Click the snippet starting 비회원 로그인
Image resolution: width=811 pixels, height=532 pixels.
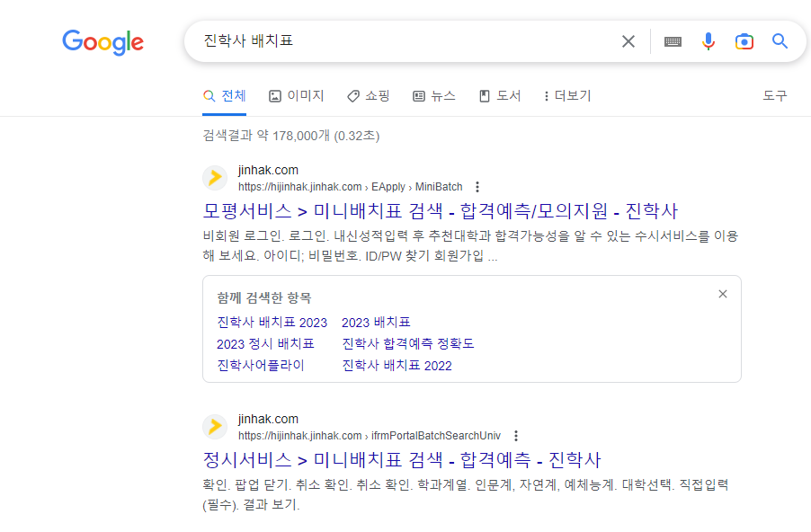point(470,246)
